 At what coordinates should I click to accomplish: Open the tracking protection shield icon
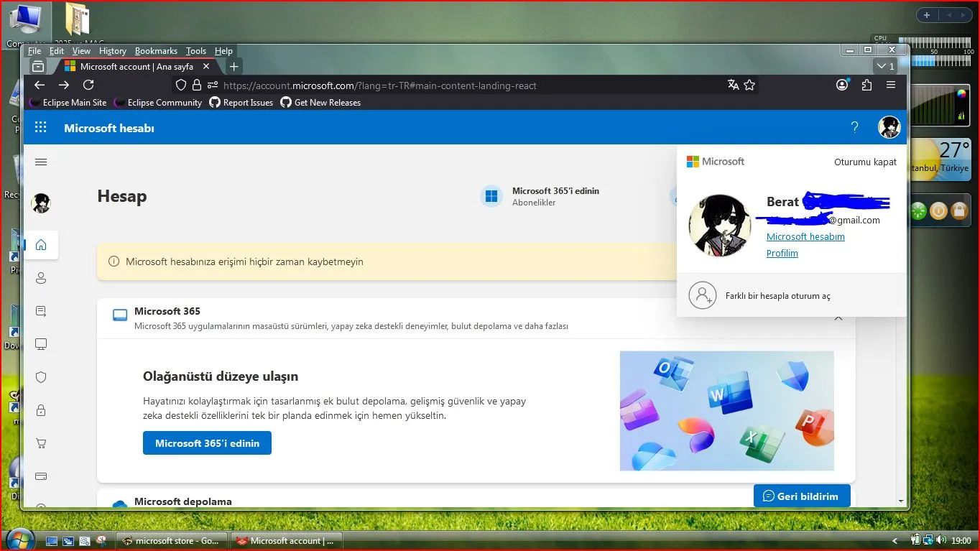181,85
